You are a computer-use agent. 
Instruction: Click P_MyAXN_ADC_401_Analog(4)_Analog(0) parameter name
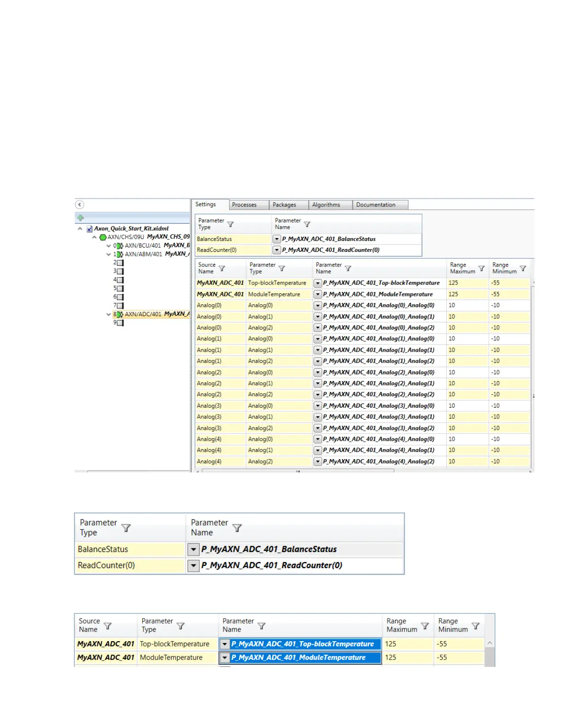tap(379, 439)
